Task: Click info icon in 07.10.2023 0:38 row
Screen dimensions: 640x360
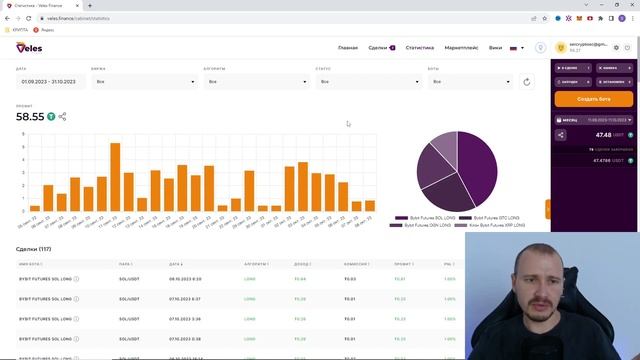Action: (76, 339)
